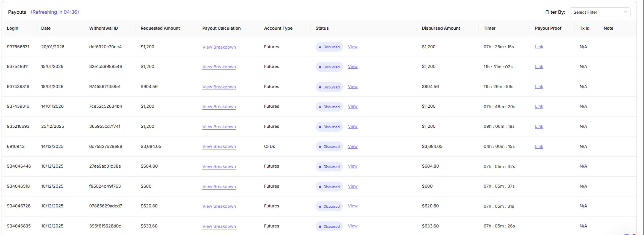Image resolution: width=644 pixels, height=235 pixels.
Task: Open status View link for withdrawal 97455671059e1
Action: pos(352,87)
